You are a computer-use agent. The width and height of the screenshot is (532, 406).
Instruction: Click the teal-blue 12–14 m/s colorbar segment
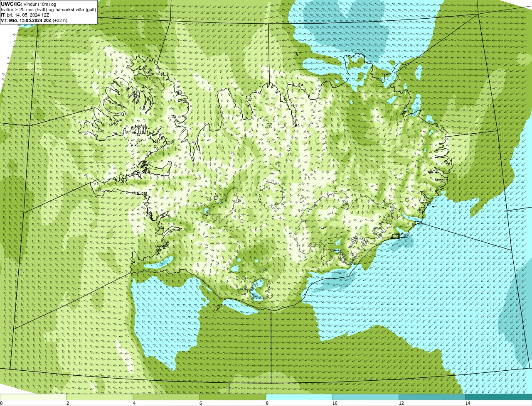pyautogui.click(x=432, y=397)
